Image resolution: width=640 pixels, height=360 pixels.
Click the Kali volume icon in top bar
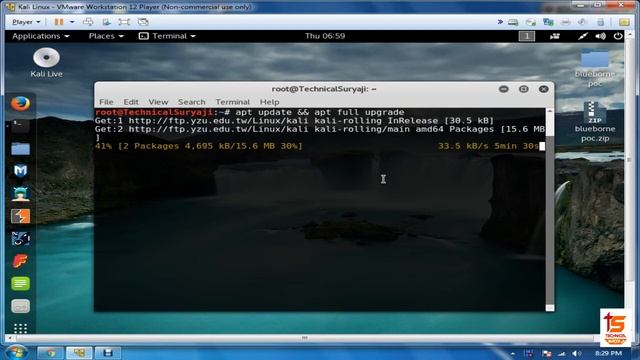(600, 36)
